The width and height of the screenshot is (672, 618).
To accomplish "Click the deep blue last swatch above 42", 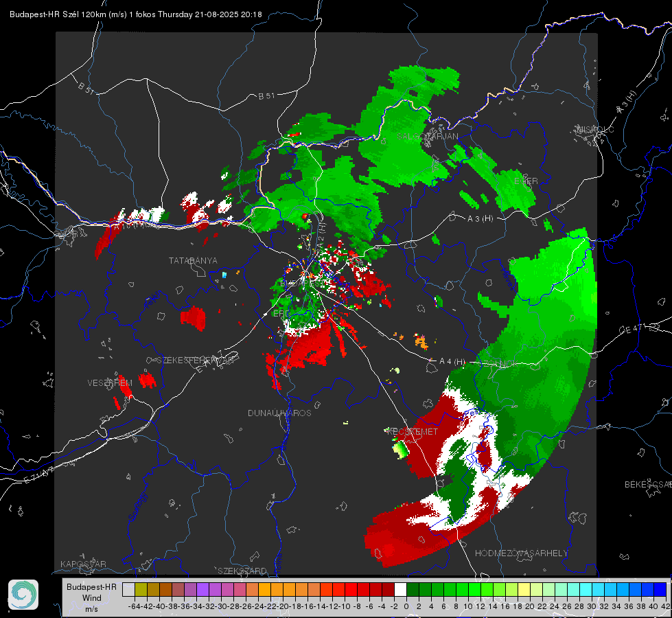I will [660, 589].
